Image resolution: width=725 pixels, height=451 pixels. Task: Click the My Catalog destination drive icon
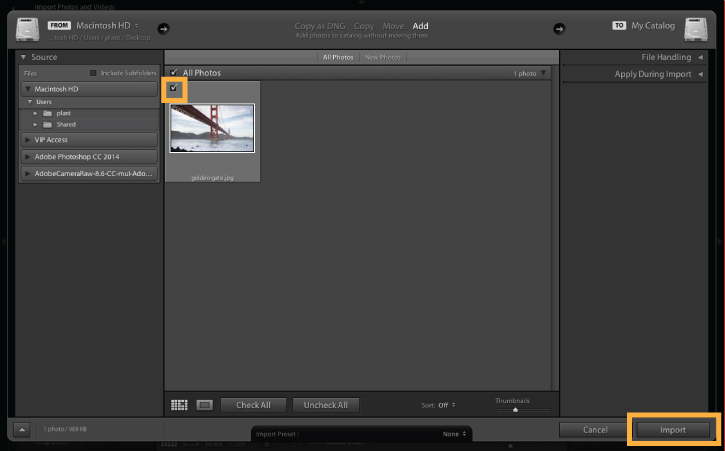click(696, 29)
